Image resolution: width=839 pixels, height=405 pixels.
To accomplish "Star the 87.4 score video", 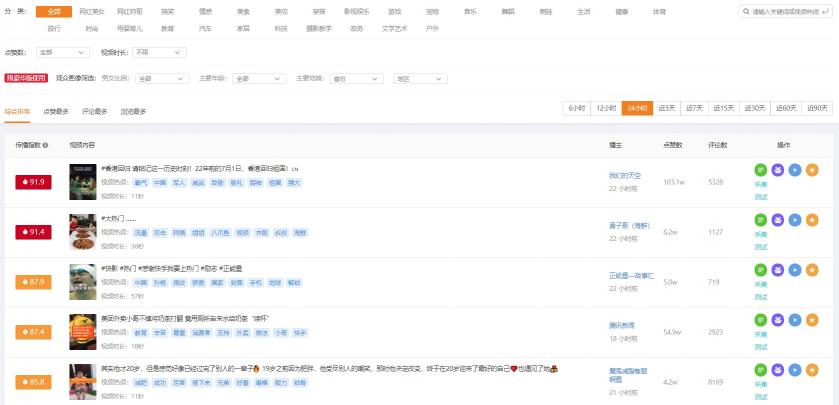I will click(x=812, y=320).
